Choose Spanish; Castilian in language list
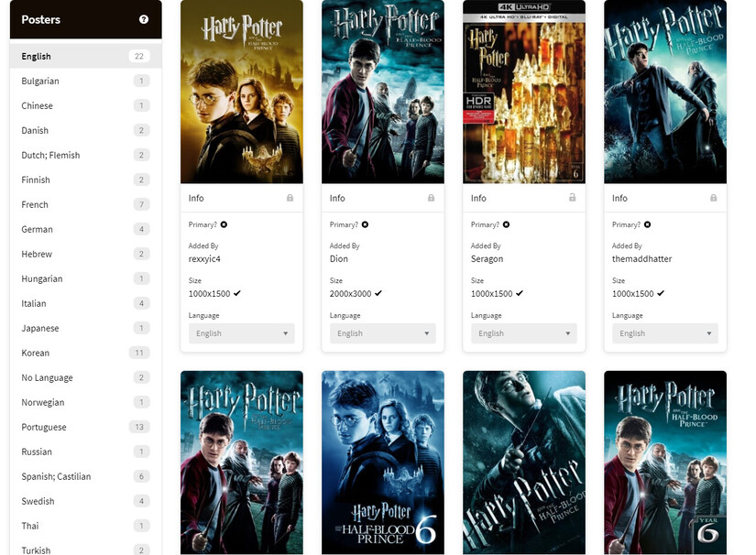Image resolution: width=756 pixels, height=555 pixels. 86,476
